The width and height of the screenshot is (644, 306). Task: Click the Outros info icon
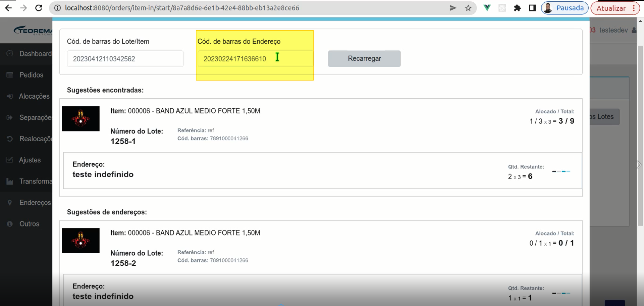pos(10,224)
